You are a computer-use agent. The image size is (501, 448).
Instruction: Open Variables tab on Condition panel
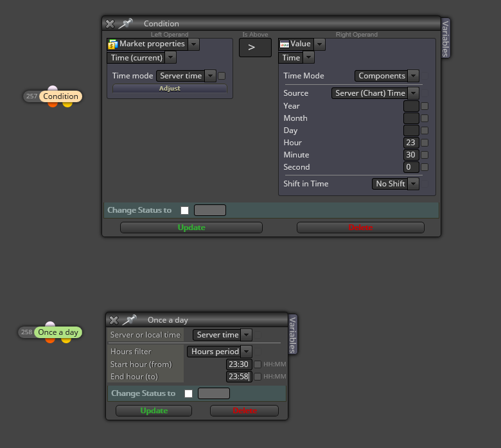(445, 39)
